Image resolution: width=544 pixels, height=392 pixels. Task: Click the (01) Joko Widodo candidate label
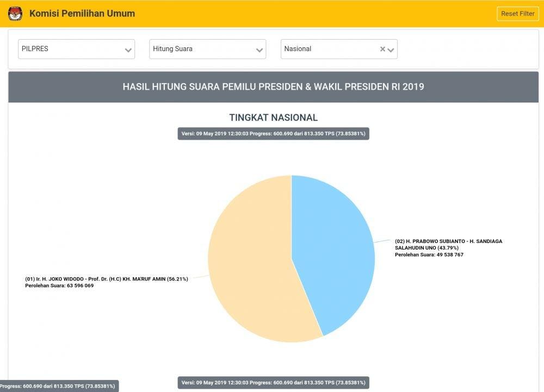(107, 279)
